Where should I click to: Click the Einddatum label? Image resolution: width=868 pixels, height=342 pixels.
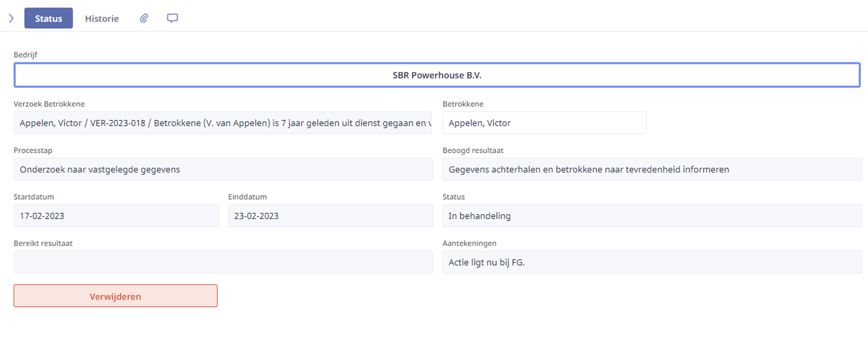248,197
